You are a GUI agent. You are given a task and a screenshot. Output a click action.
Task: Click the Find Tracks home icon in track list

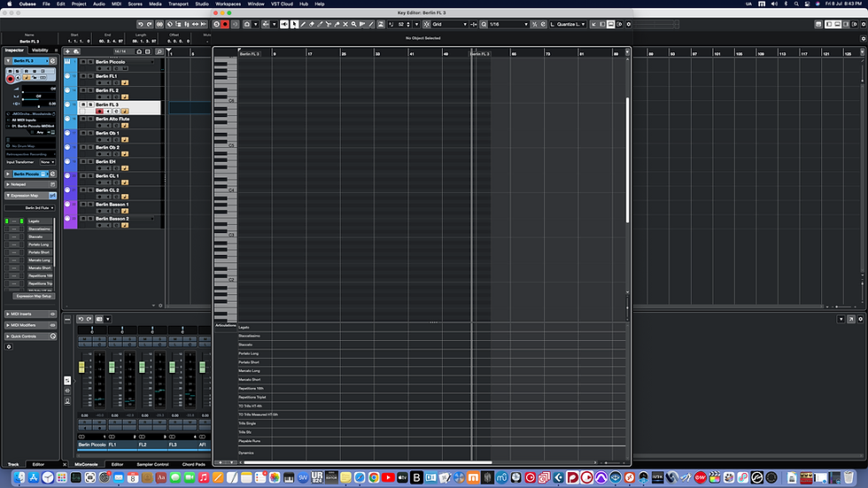140,51
